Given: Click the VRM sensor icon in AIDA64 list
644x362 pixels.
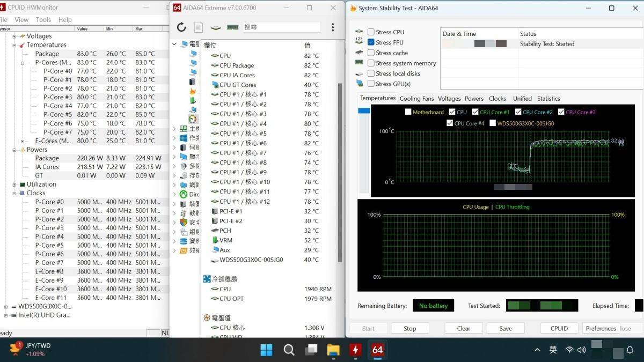Looking at the screenshot, I should (215, 240).
